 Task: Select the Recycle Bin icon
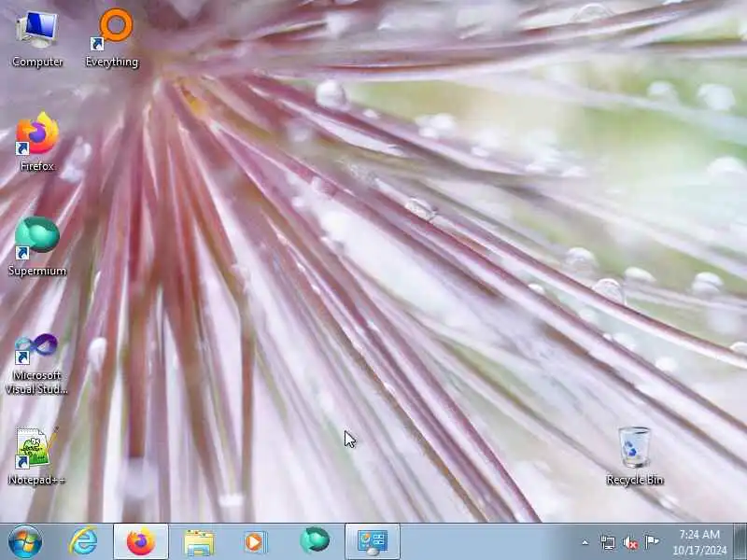[635, 455]
